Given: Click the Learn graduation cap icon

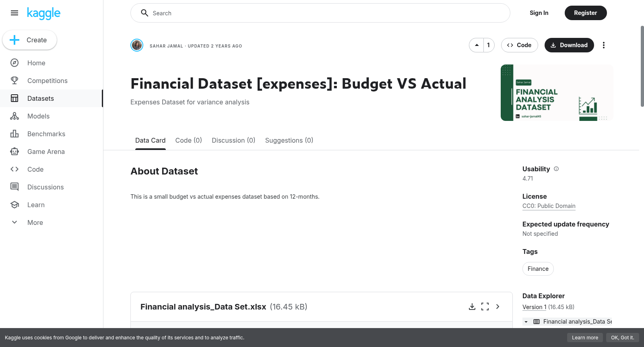Looking at the screenshot, I should point(14,205).
